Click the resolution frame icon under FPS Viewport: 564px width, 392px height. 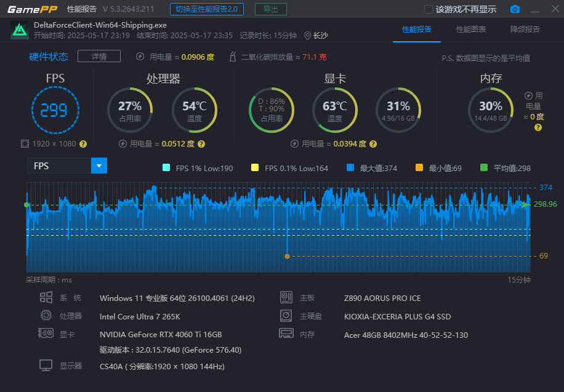tap(25, 144)
